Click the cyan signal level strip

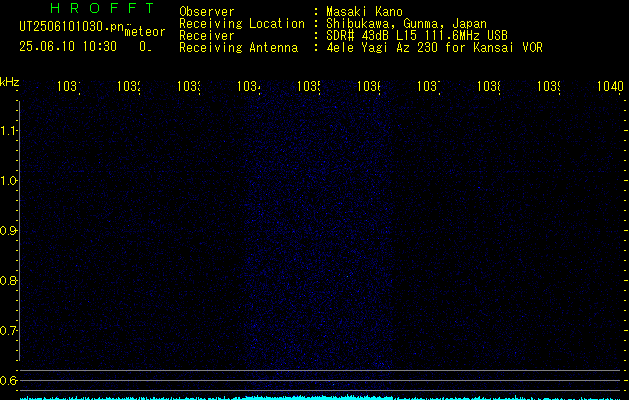click(x=321, y=398)
